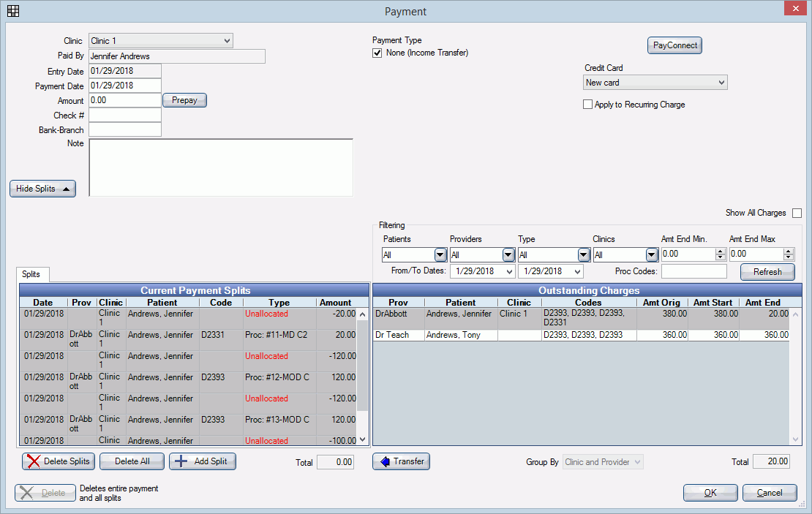Click the splits list scroll up arrow

click(x=363, y=314)
